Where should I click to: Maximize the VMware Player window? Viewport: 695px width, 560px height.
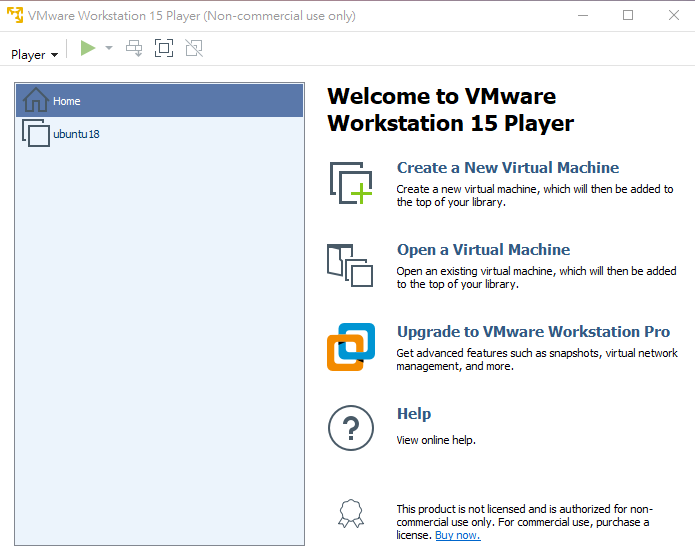click(628, 16)
